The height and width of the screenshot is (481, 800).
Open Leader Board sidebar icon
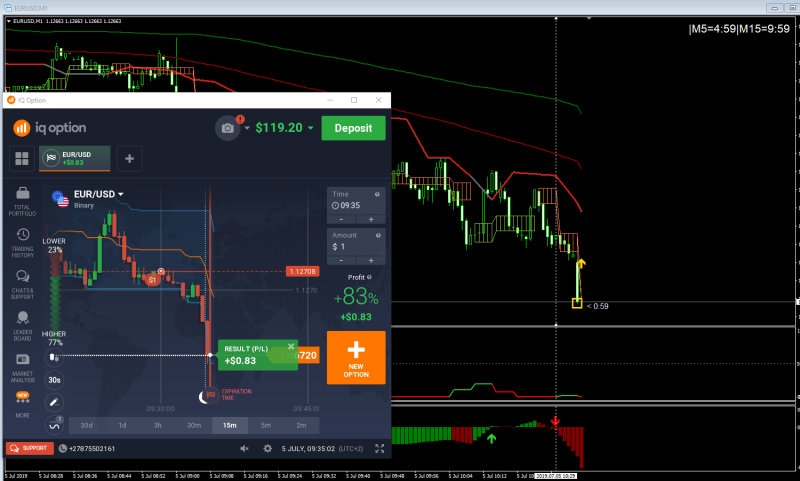point(22,326)
